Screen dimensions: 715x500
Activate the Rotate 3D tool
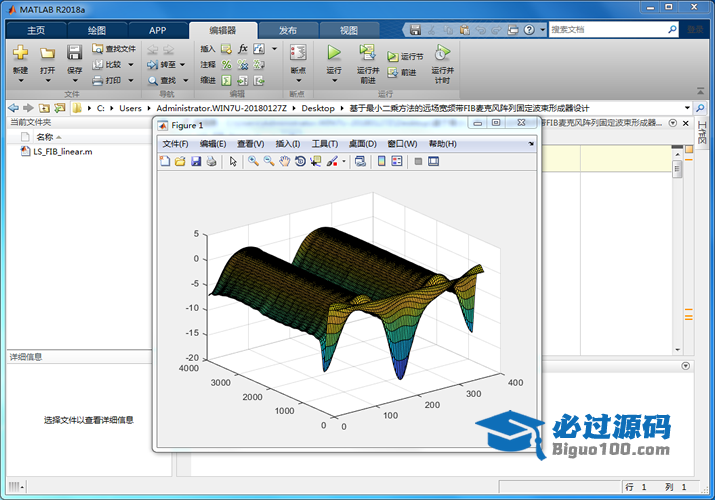coord(300,161)
